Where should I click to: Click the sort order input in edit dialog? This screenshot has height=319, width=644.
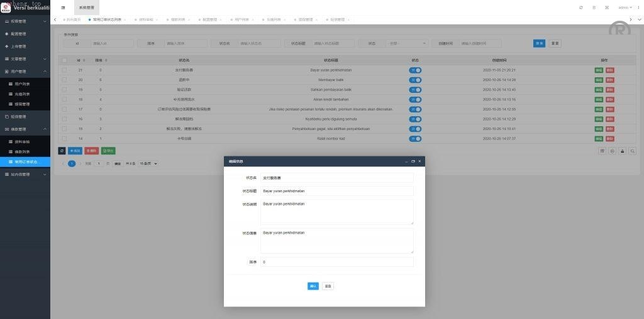coord(336,262)
